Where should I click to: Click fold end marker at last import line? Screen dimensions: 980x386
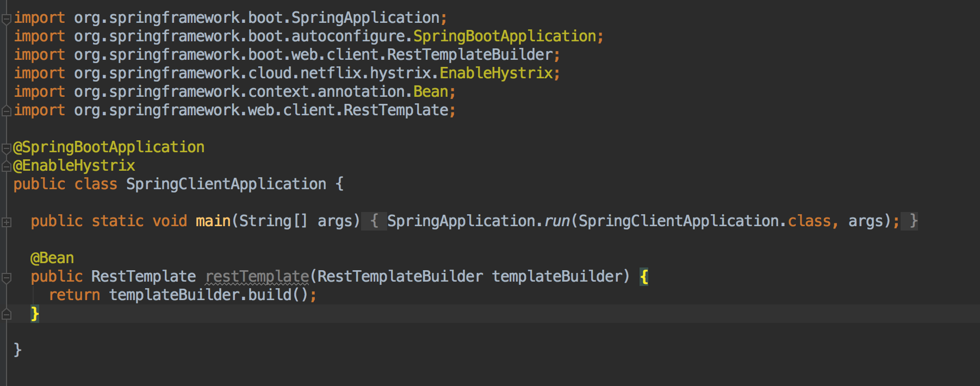(x=7, y=111)
